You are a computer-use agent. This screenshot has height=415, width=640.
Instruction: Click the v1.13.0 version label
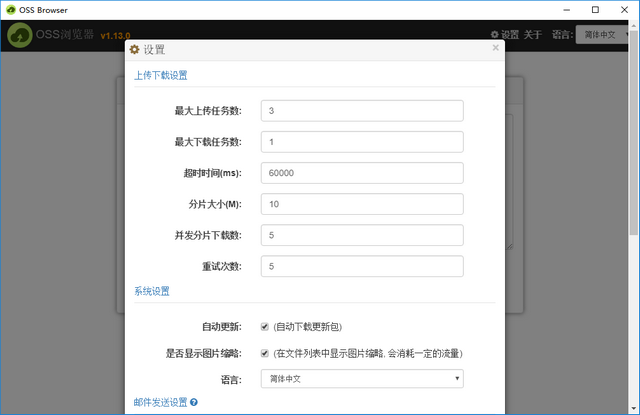coord(116,36)
